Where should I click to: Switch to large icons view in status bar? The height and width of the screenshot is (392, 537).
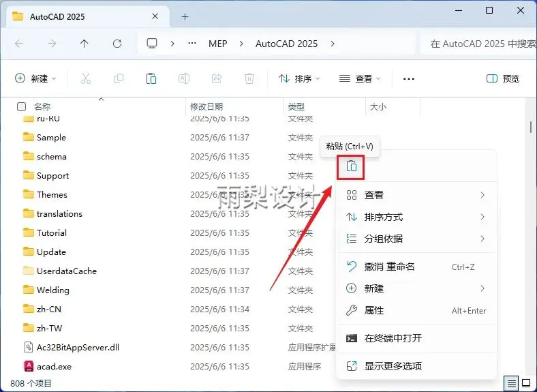point(526,382)
